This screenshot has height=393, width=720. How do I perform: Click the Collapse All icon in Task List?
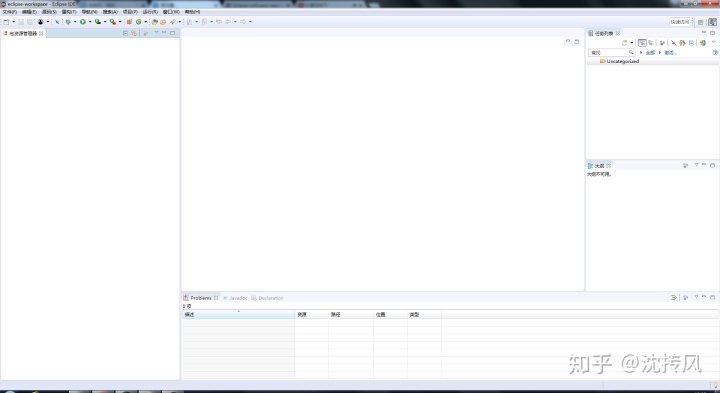(x=691, y=43)
